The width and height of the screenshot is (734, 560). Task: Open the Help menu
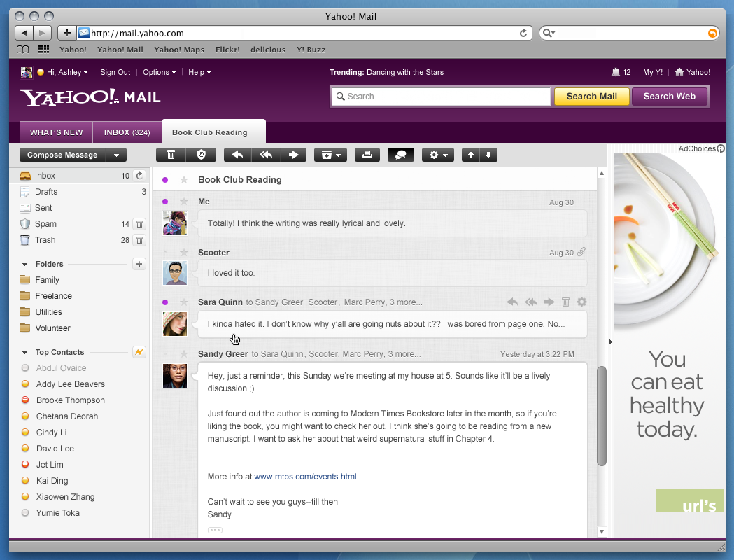tap(199, 72)
